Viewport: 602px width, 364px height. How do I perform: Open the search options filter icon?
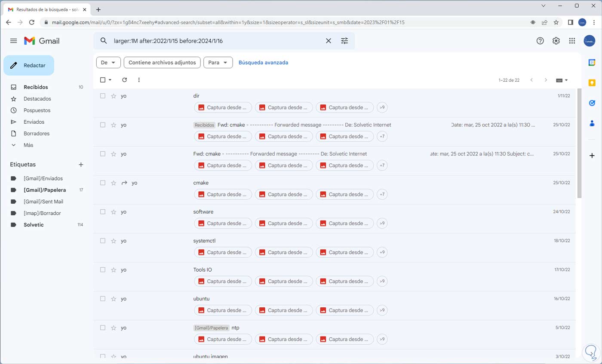tap(344, 41)
